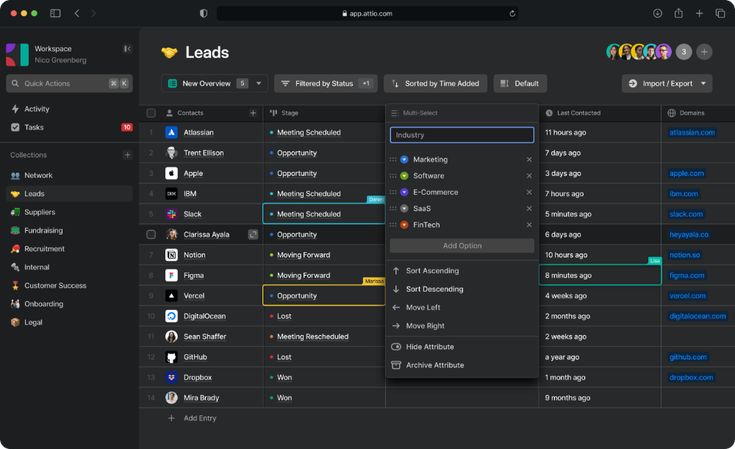Click the Add Option button
735x449 pixels.
click(x=462, y=246)
